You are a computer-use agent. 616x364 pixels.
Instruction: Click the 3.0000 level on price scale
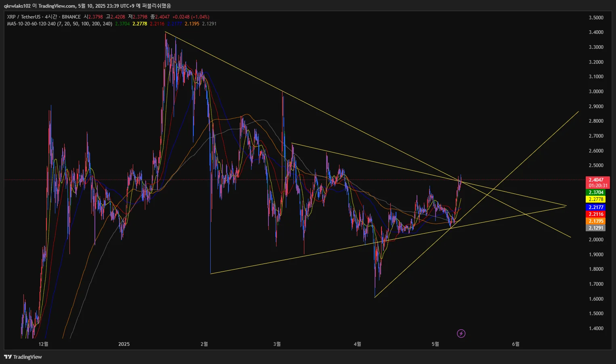[596, 92]
